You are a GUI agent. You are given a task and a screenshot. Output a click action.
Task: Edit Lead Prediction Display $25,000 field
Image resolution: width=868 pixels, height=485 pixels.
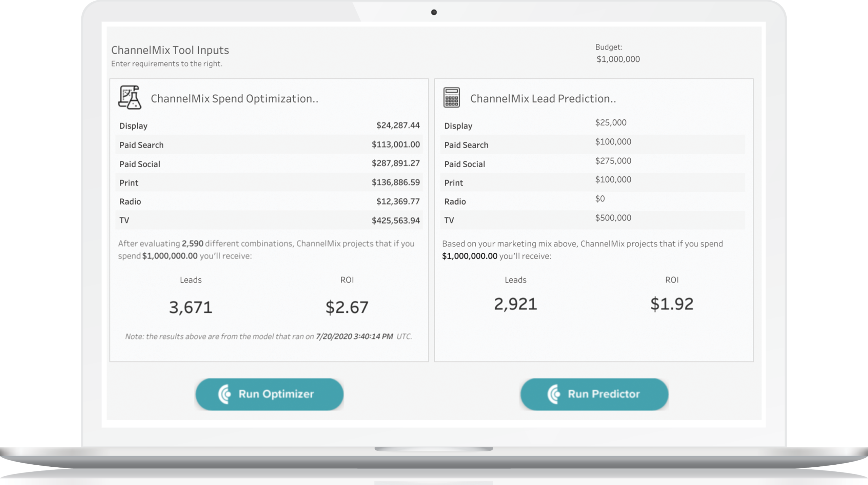[611, 122]
